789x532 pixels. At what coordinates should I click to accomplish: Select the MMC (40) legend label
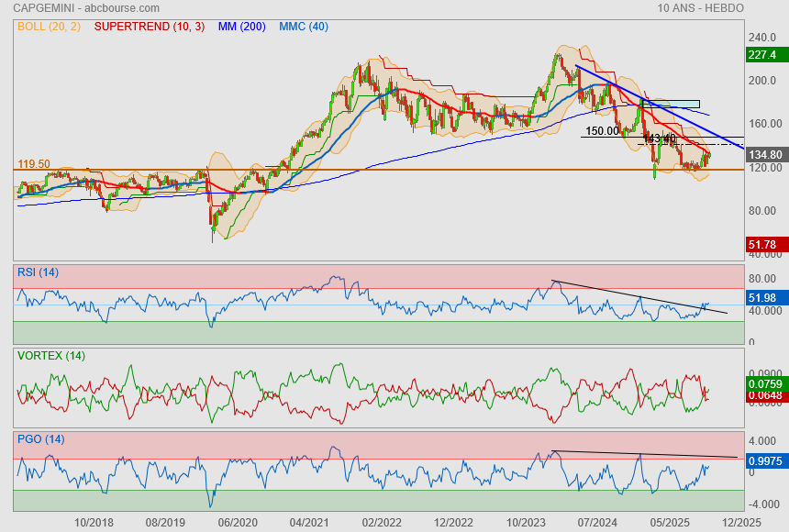tap(304, 27)
